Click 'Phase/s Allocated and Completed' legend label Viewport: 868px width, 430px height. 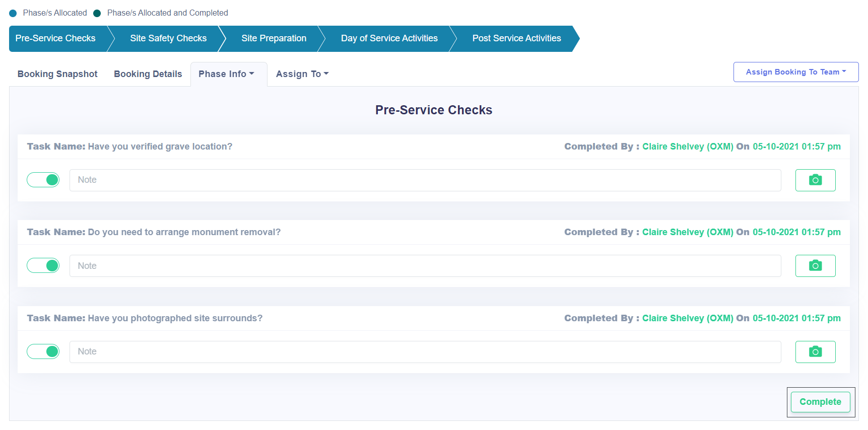pos(168,13)
